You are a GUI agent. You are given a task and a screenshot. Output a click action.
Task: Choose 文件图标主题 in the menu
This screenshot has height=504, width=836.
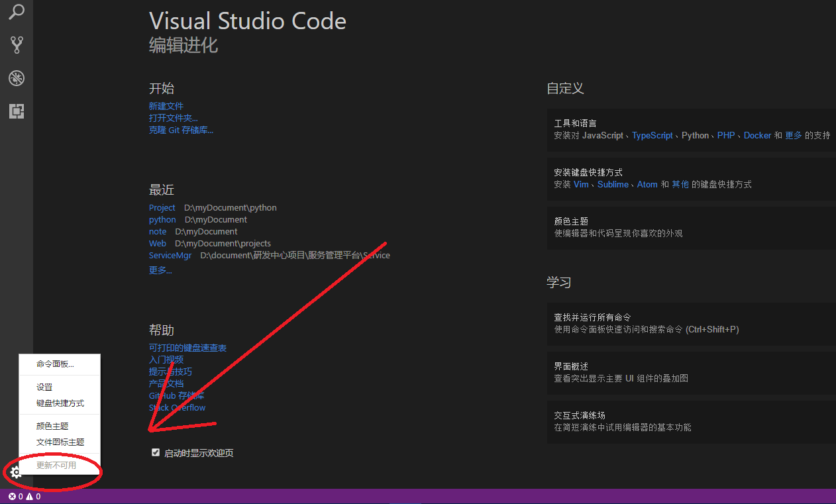point(59,442)
